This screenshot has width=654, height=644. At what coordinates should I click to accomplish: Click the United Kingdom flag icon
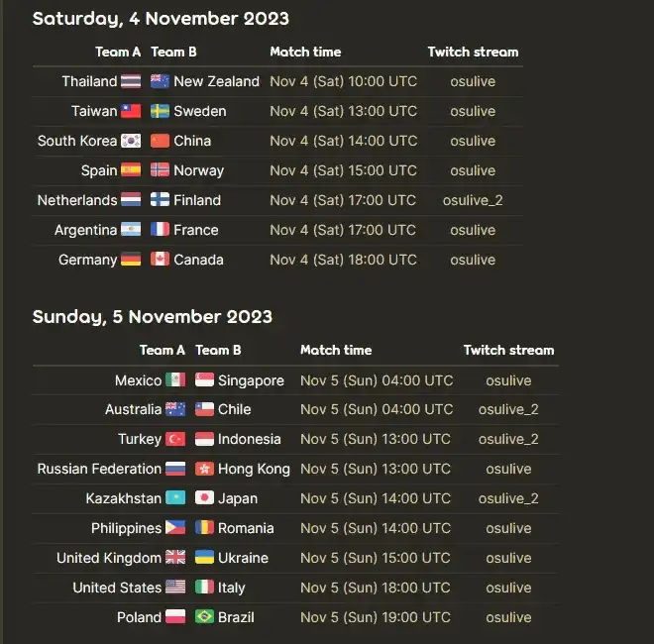pos(175,557)
